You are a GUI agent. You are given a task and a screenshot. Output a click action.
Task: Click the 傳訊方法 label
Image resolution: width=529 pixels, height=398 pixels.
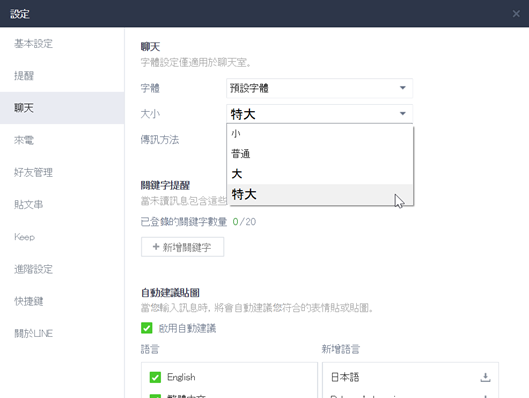pos(160,140)
